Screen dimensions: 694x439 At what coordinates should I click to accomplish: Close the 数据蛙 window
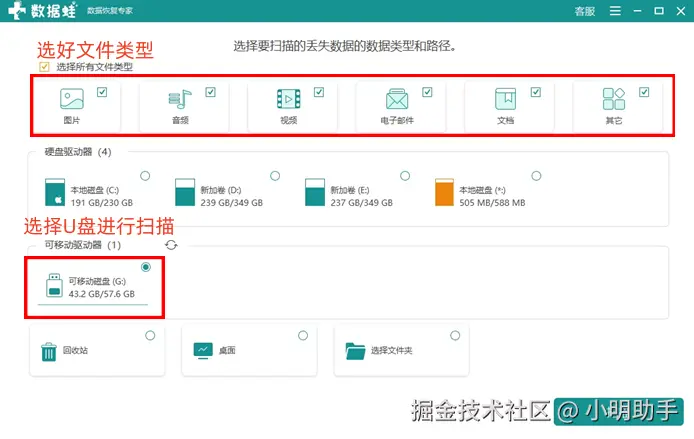click(681, 11)
